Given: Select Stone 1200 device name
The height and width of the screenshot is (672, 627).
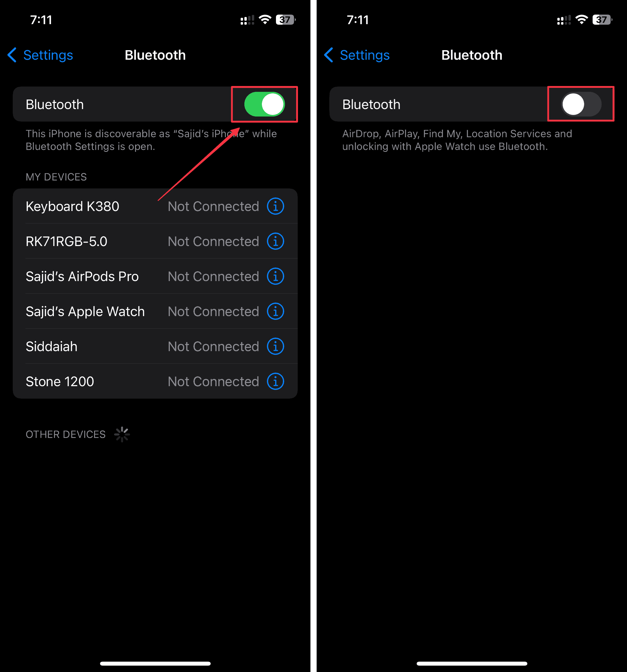Looking at the screenshot, I should tap(60, 382).
